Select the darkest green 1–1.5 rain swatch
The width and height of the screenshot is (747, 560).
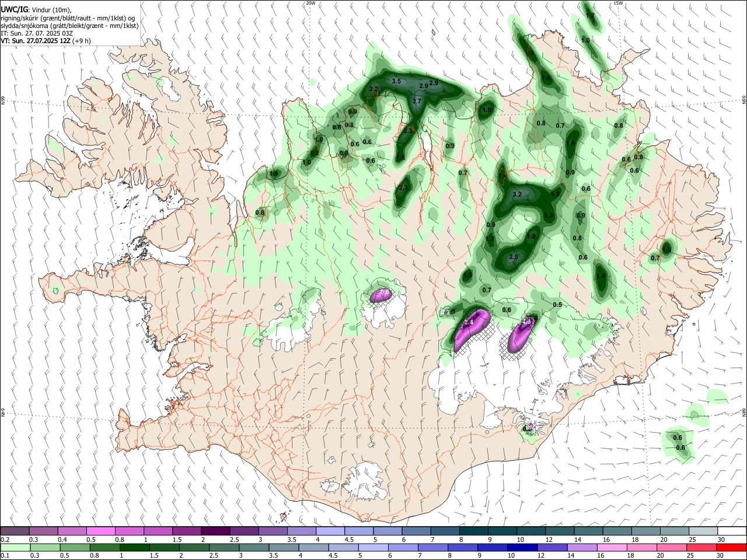tap(134, 548)
